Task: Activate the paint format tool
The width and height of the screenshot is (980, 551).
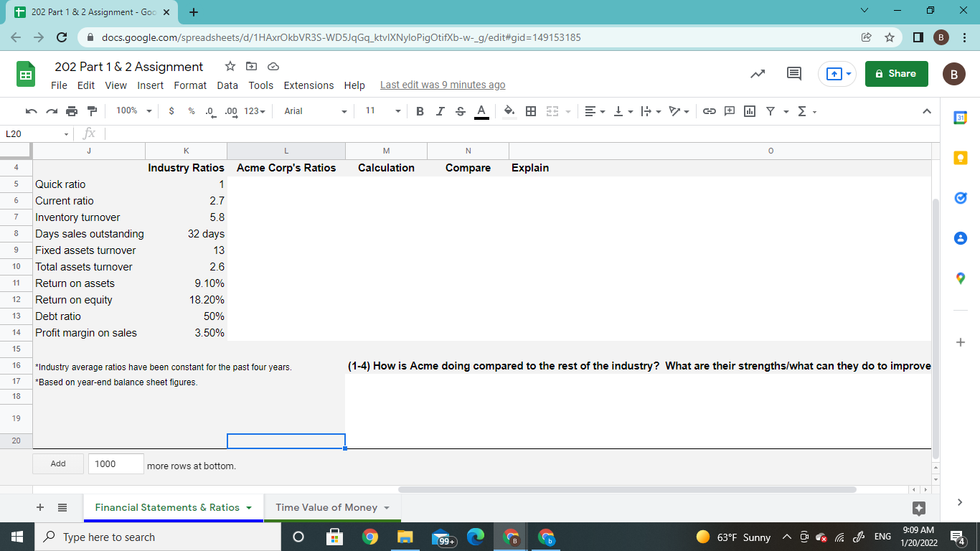Action: pyautogui.click(x=91, y=111)
